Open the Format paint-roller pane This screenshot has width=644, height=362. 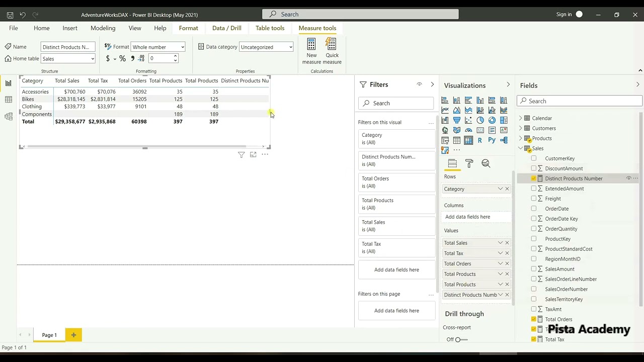(469, 163)
